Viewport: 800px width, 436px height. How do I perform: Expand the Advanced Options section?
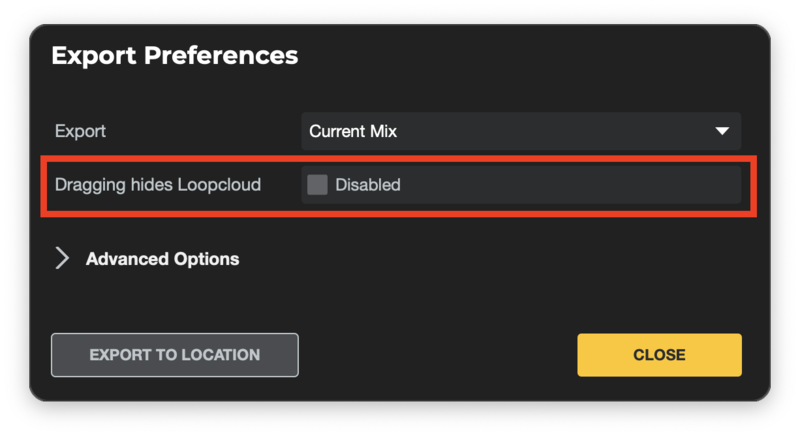point(162,259)
